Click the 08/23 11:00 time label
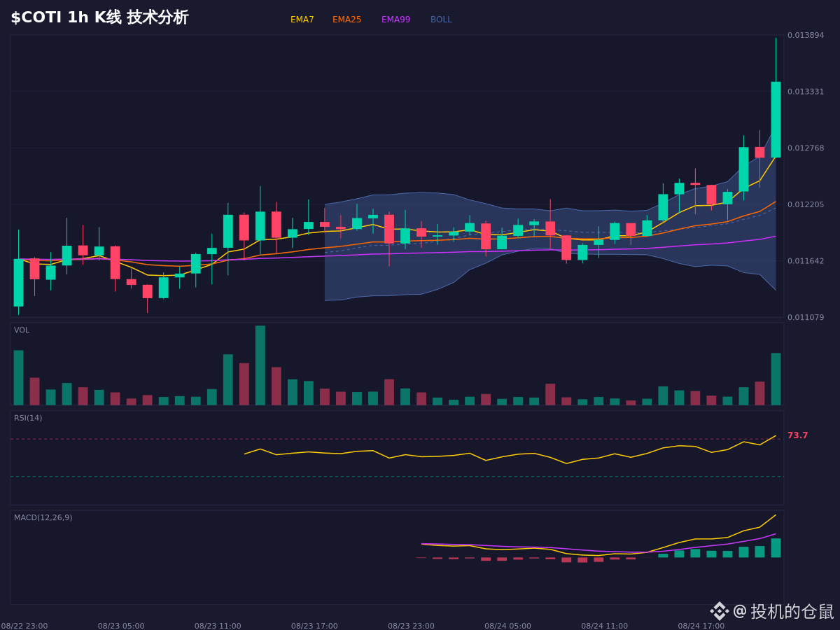This screenshot has width=840, height=630. point(218,626)
